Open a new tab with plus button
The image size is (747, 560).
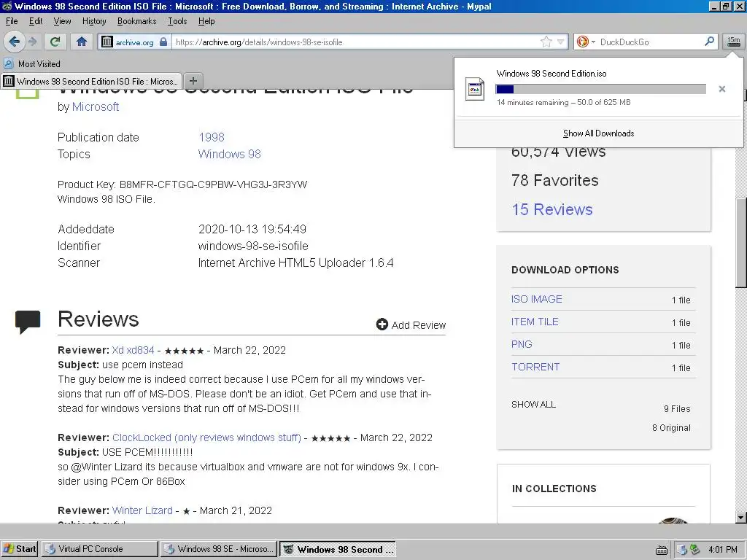point(193,81)
